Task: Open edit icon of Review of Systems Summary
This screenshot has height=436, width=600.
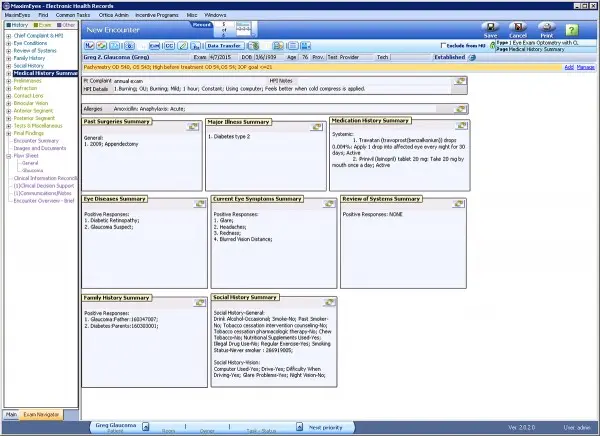Action: pyautogui.click(x=458, y=204)
